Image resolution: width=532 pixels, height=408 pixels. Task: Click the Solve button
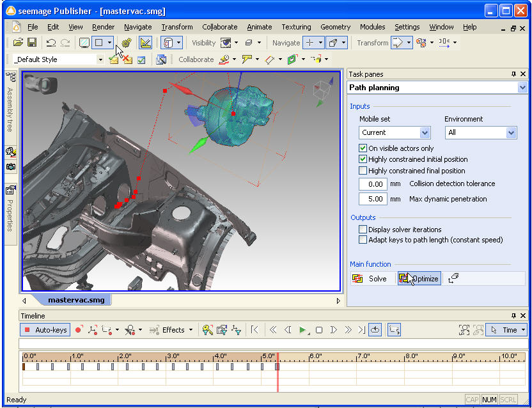point(370,279)
